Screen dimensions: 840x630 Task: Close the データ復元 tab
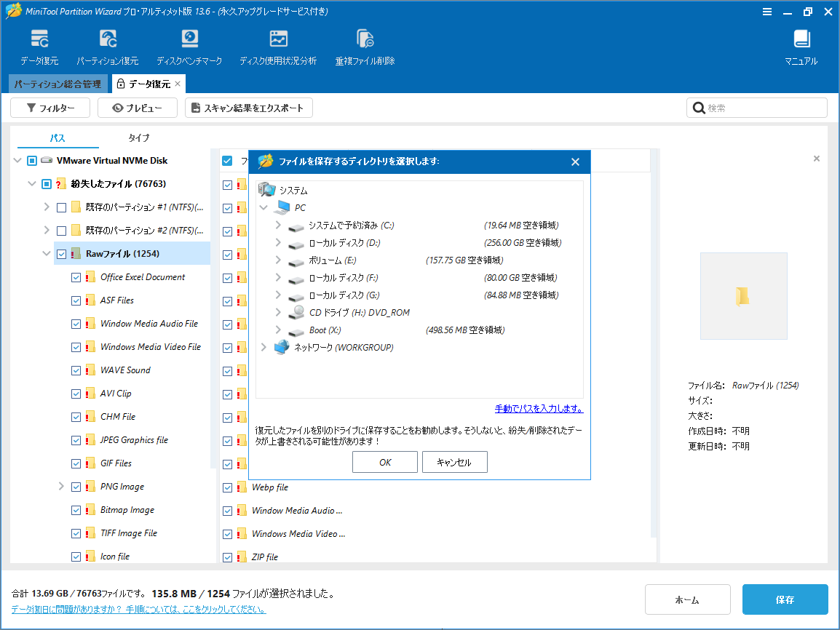(178, 84)
